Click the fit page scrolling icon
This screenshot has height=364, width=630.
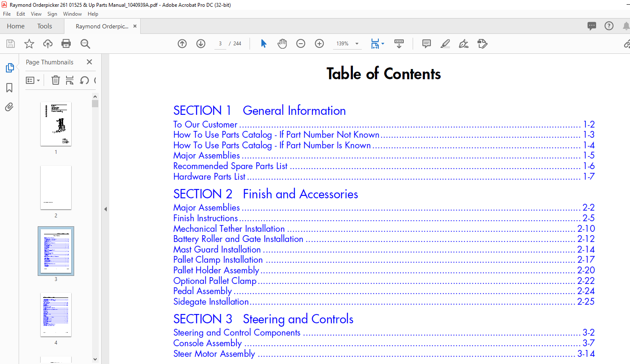(375, 44)
